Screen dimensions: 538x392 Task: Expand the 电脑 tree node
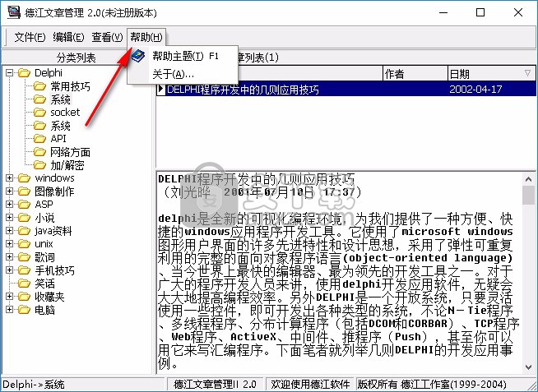coord(10,310)
